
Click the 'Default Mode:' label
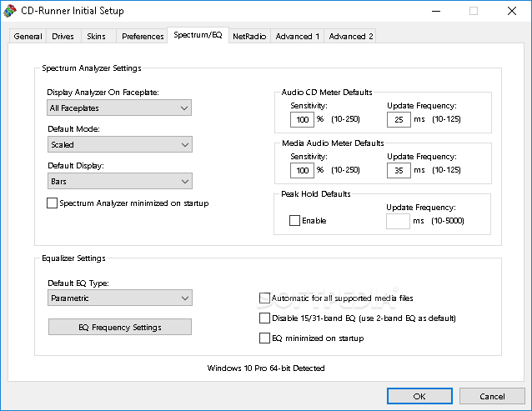(73, 129)
